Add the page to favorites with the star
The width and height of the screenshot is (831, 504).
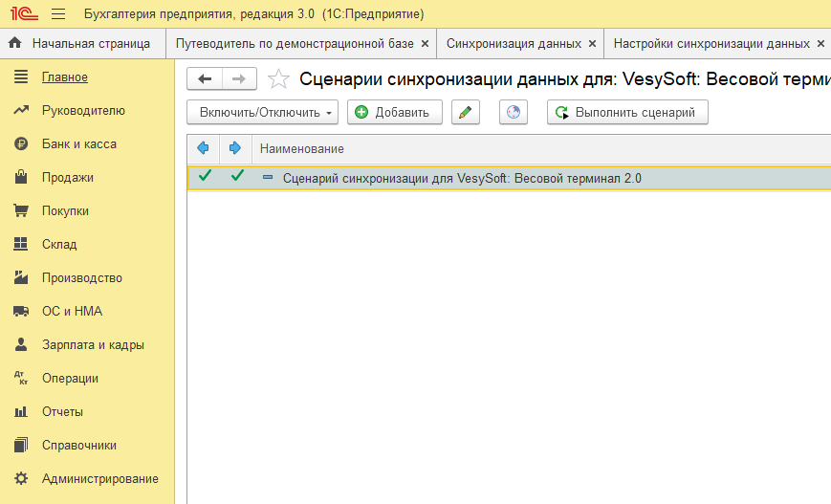pyautogui.click(x=278, y=79)
